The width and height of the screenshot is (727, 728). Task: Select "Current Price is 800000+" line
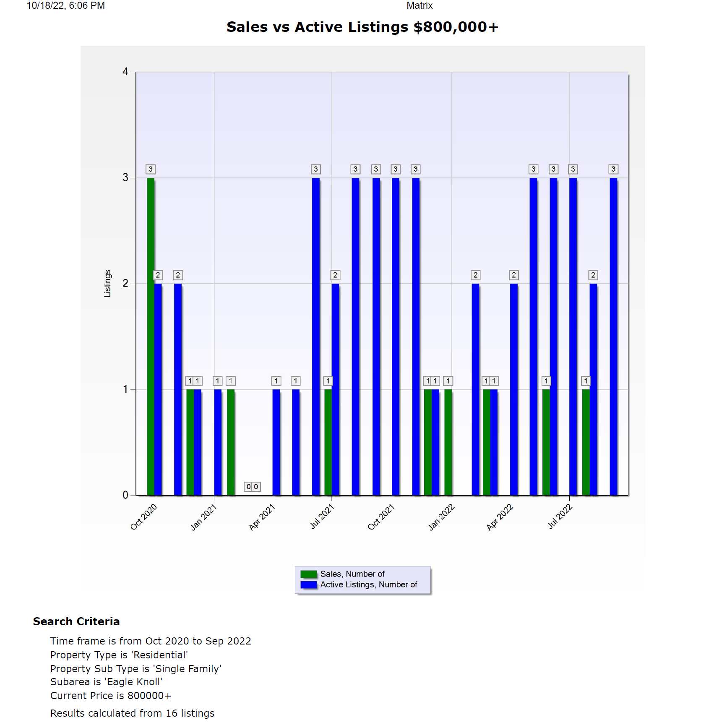(x=111, y=696)
